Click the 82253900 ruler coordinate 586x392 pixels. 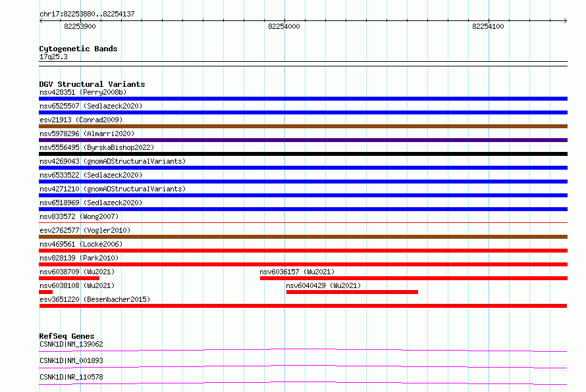[x=80, y=26]
